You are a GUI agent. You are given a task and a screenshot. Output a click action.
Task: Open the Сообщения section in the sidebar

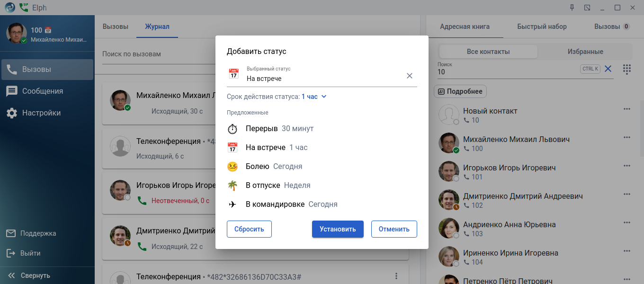coord(47,91)
